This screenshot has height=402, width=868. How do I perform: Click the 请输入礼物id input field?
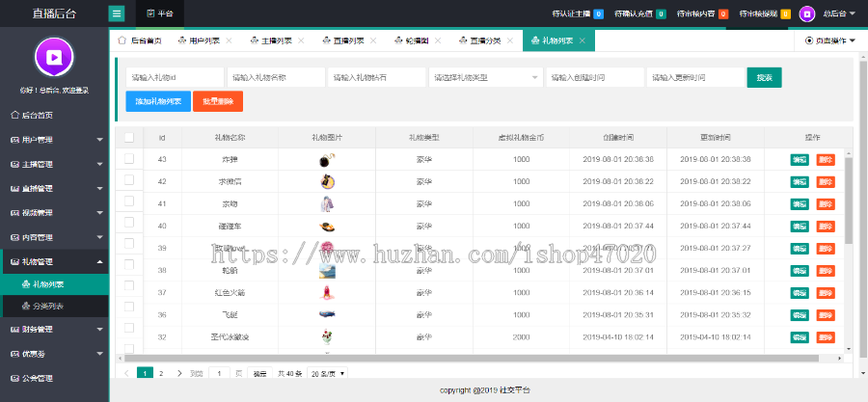[175, 77]
